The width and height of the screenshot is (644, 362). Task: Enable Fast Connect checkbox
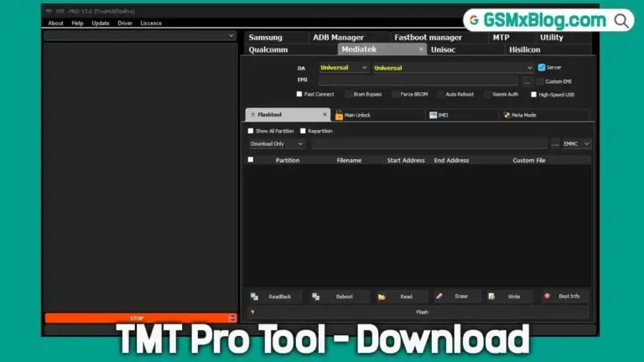299,94
